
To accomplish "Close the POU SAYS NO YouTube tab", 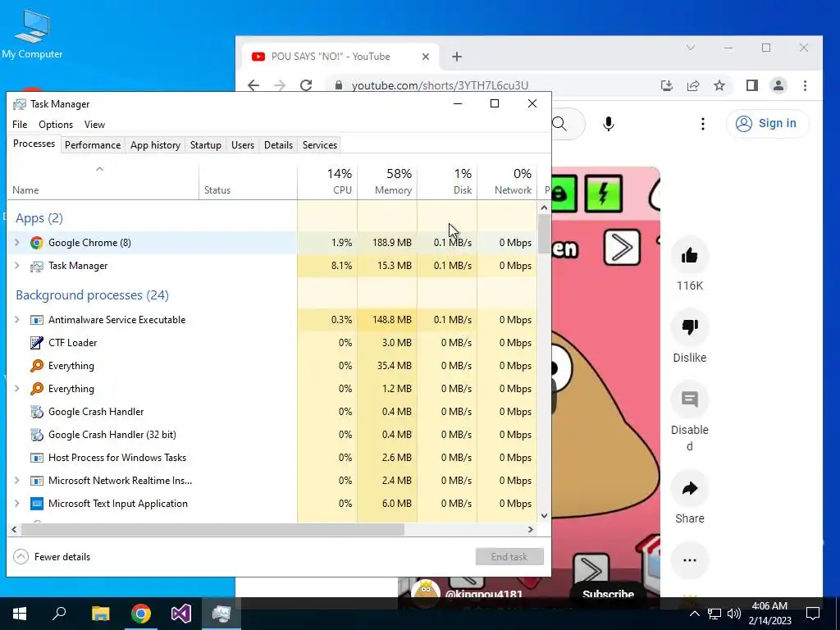I will pyautogui.click(x=426, y=57).
